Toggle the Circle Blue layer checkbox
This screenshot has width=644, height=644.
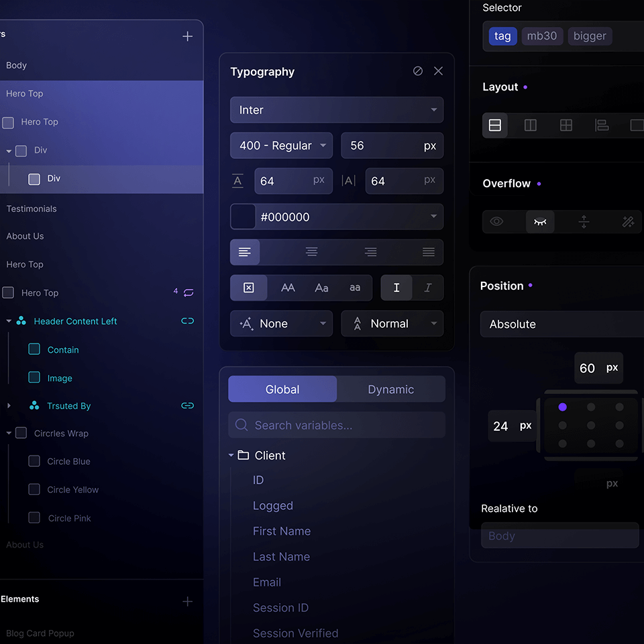point(34,462)
